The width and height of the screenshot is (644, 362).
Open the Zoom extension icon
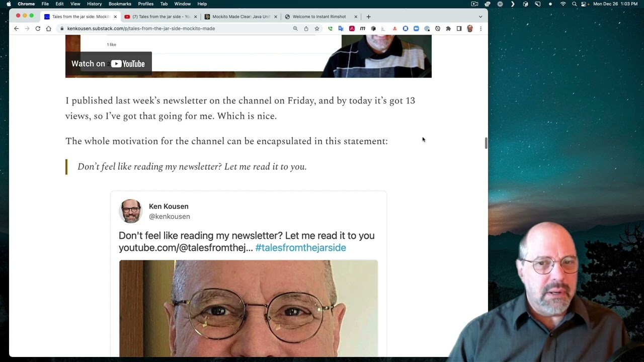[416, 29]
